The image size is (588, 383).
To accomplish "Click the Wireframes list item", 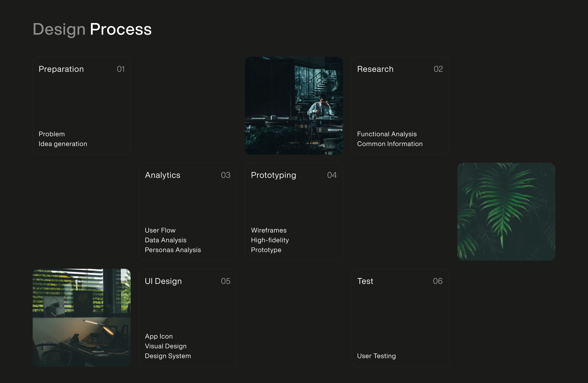I will 269,230.
